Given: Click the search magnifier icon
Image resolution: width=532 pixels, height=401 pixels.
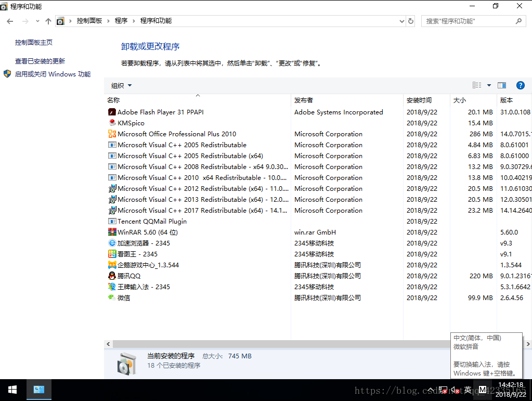Looking at the screenshot, I should click(x=518, y=21).
